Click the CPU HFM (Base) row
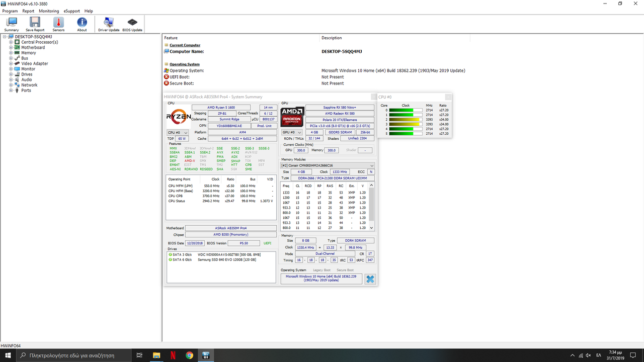 pos(221,191)
